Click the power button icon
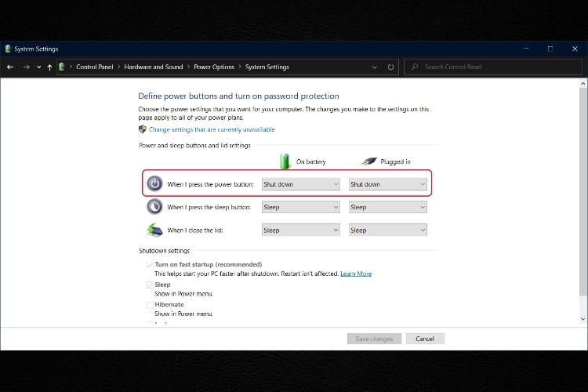Image resolution: width=588 pixels, height=392 pixels. pos(154,183)
